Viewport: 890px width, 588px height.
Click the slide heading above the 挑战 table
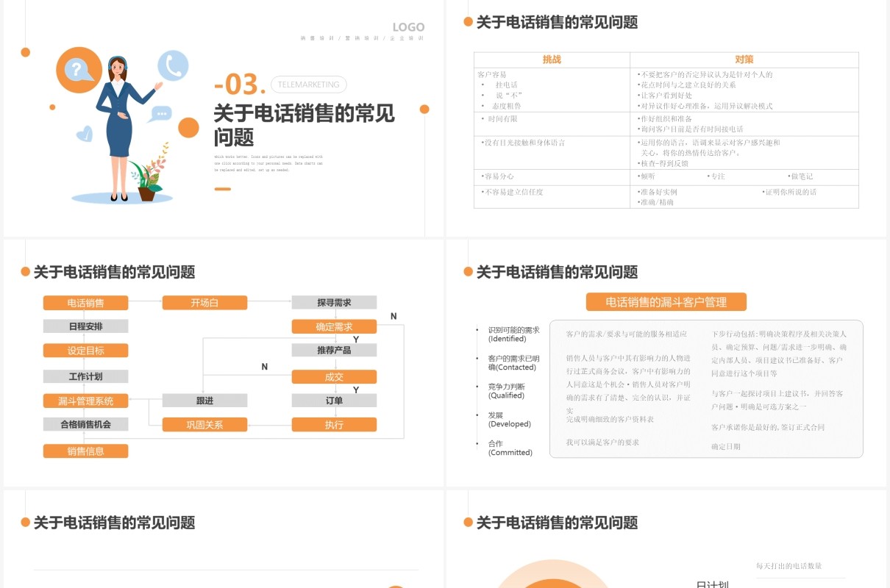pos(557,22)
